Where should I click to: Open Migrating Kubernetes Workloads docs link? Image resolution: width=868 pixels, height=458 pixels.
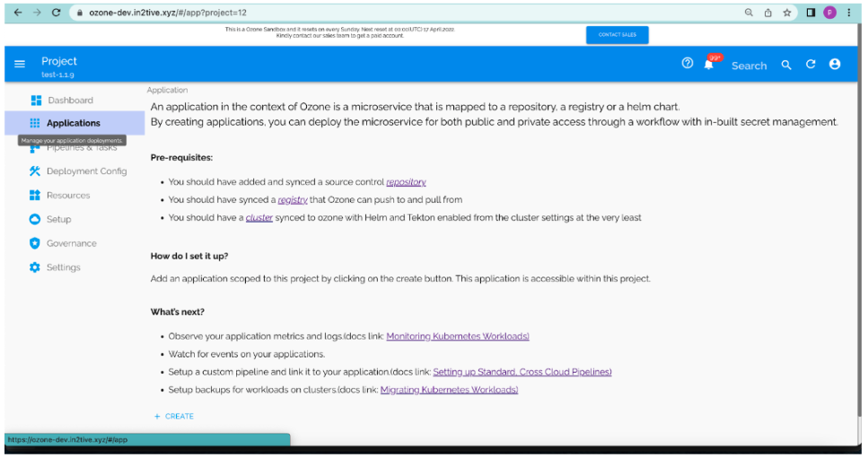point(449,391)
